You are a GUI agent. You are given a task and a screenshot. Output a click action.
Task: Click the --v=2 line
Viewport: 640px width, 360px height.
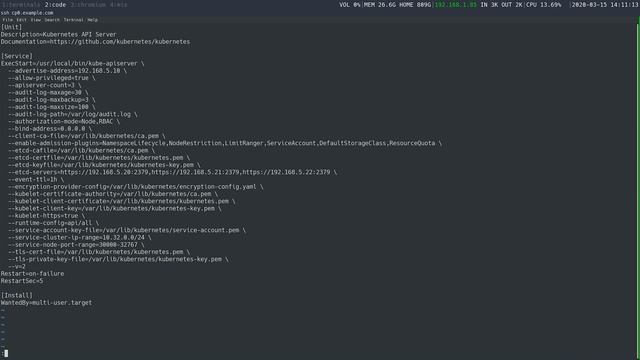pos(17,266)
